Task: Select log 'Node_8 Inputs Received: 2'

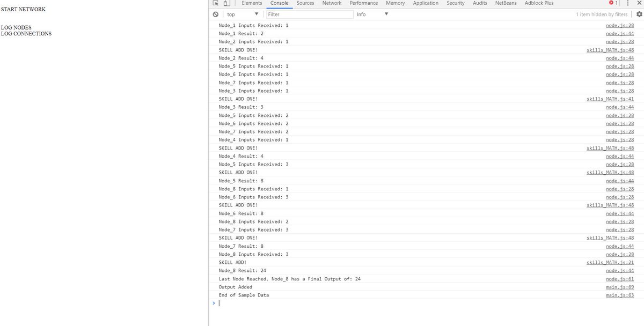Action: 253,221
